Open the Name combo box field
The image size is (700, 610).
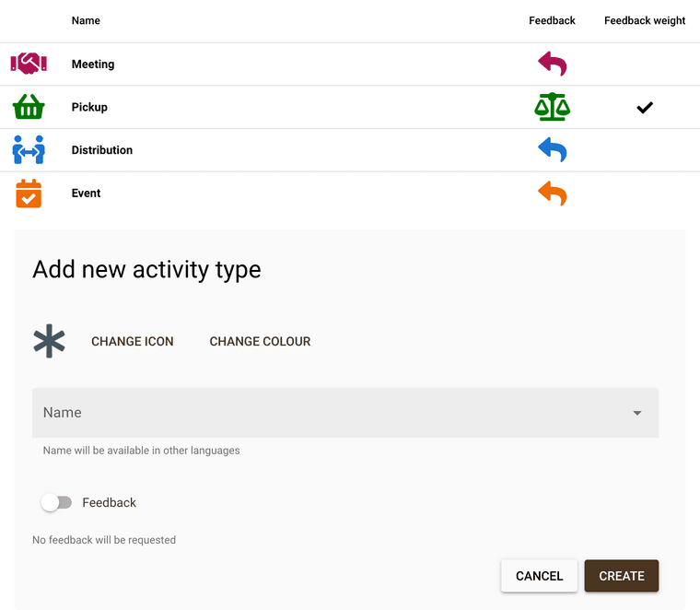click(x=345, y=413)
